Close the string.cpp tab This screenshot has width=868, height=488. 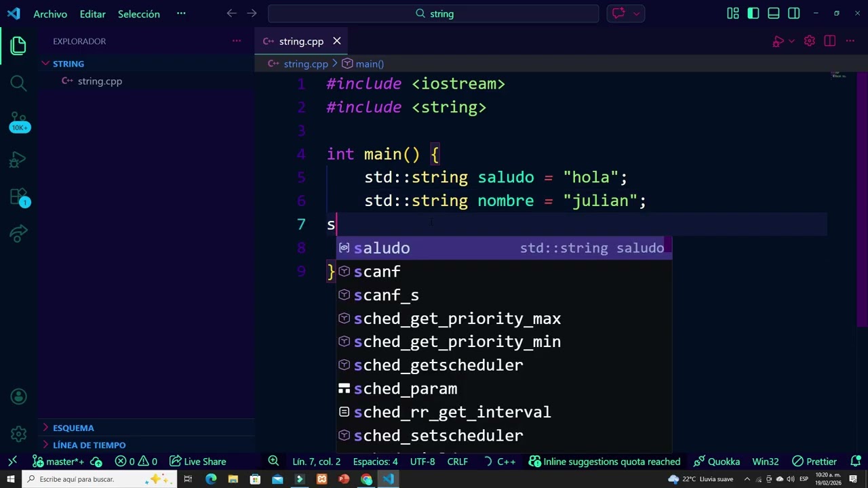coord(337,41)
